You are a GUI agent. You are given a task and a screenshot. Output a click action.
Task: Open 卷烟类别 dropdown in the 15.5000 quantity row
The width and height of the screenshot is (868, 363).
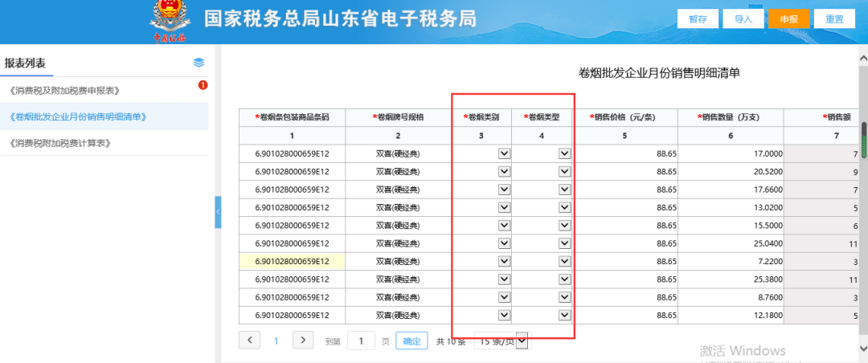504,226
